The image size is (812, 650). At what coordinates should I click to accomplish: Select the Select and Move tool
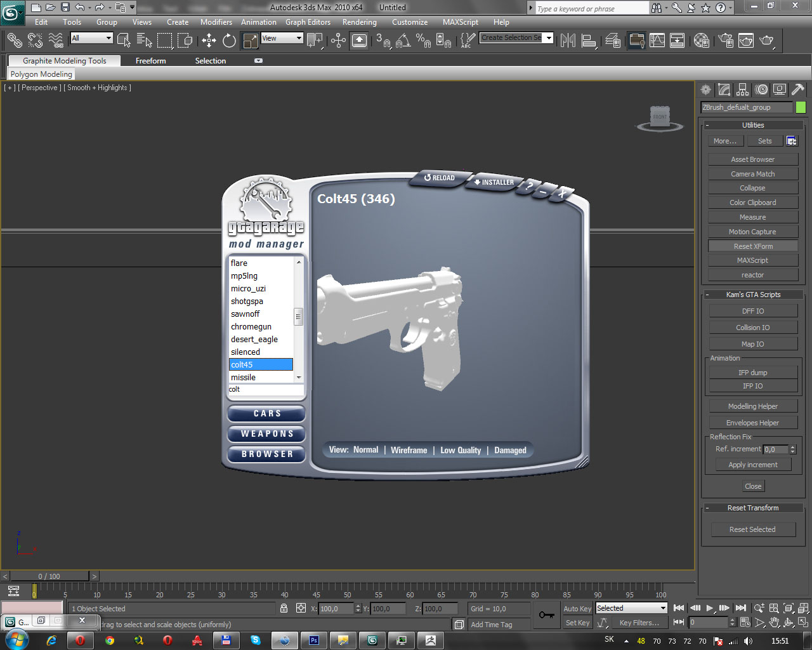coord(209,41)
